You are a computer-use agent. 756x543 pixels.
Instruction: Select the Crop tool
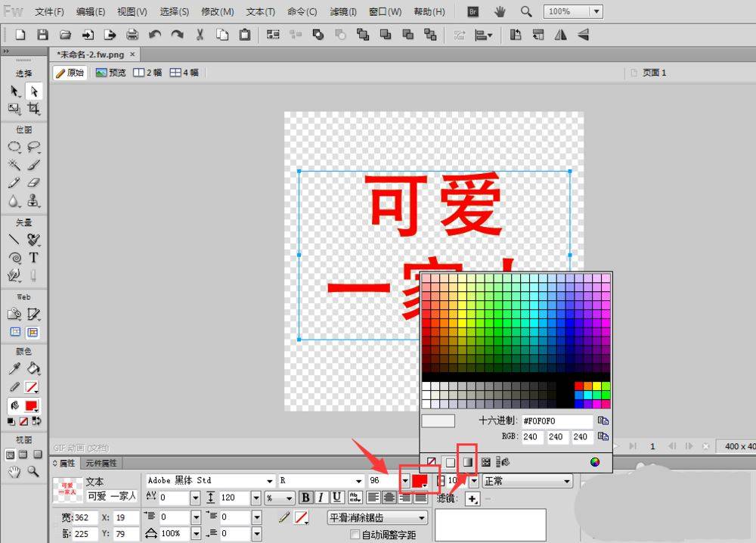[x=33, y=109]
